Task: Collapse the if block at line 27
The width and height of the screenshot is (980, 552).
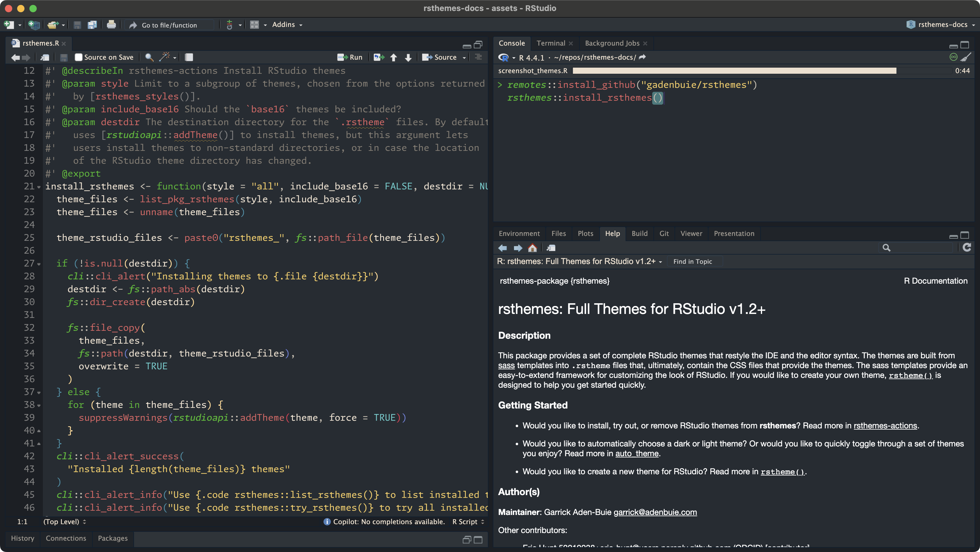Action: [x=39, y=264]
